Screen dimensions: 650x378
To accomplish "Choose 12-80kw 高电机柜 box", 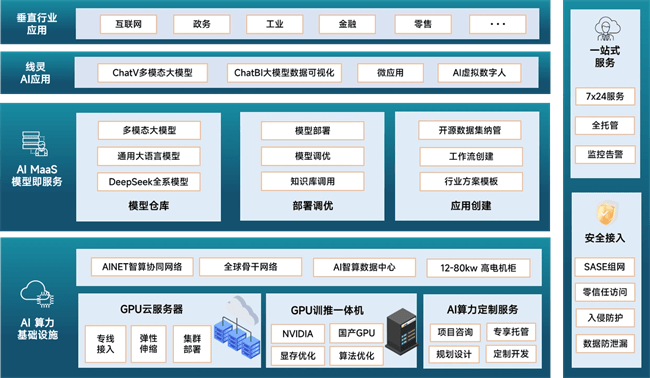I will [478, 268].
